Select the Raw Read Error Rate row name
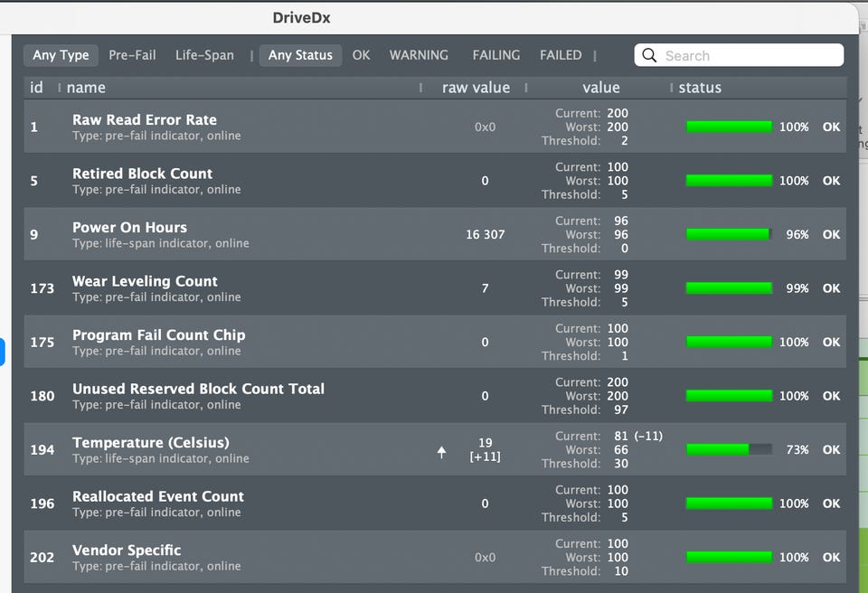The image size is (868, 593). point(145,119)
